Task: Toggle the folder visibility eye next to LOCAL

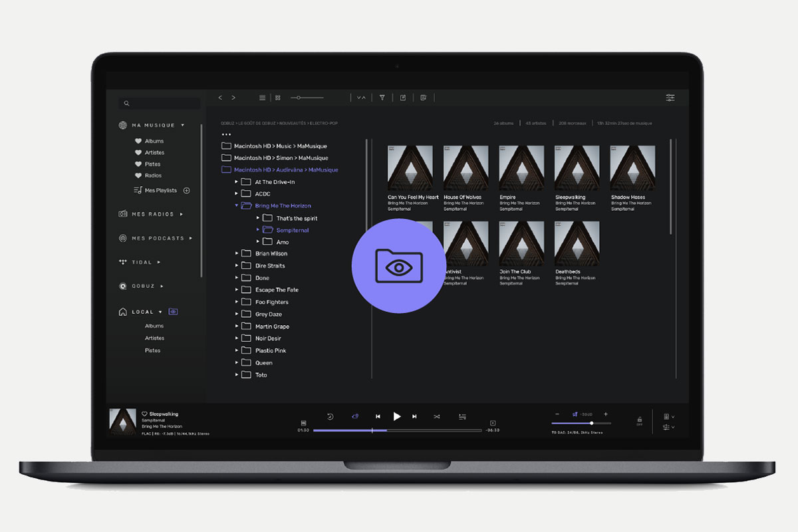Action: [x=173, y=311]
